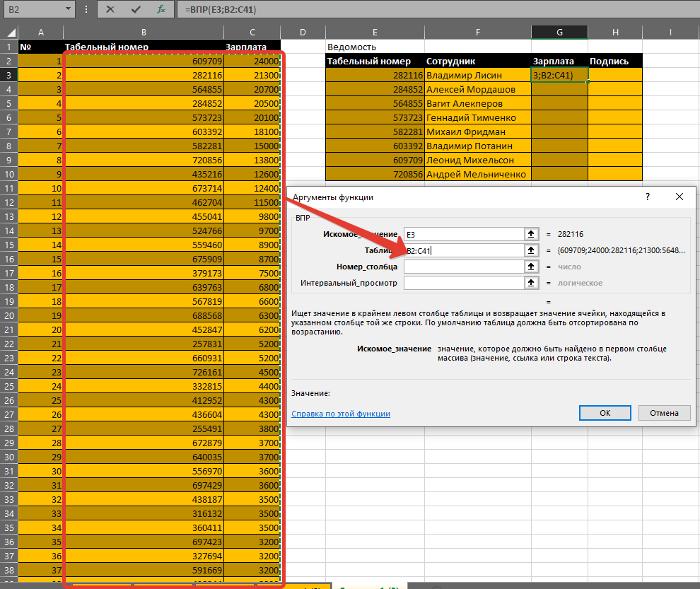Collapse dialog for Таблица range picker
Screen dimensions: 700x589
531,250
